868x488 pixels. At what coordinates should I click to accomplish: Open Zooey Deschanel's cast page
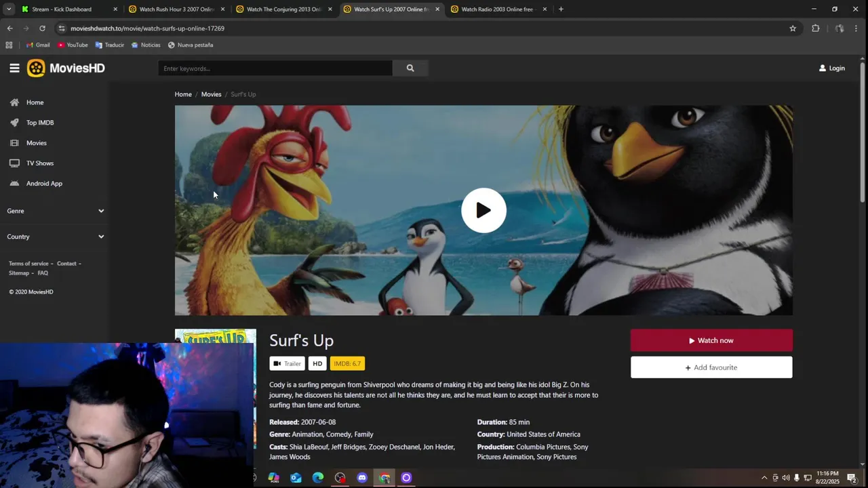click(x=394, y=447)
